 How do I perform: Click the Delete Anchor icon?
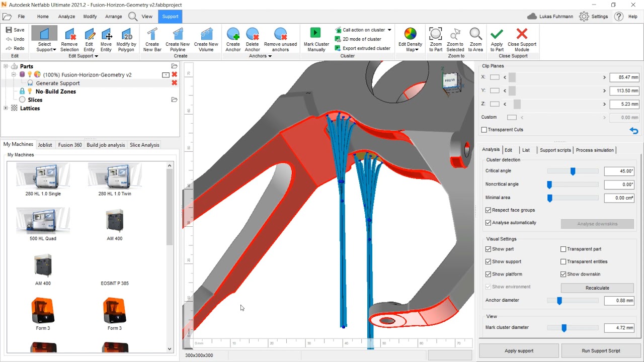click(252, 35)
